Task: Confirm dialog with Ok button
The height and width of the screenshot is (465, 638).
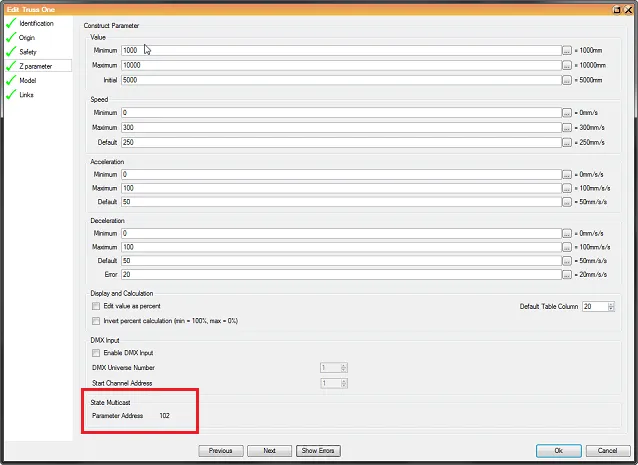Action: (558, 451)
